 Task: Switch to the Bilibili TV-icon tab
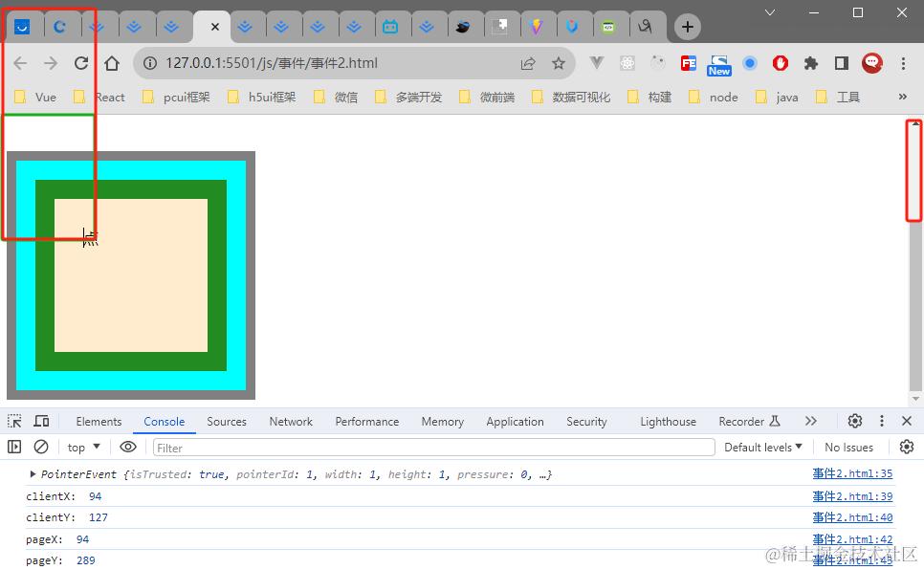(x=390, y=27)
